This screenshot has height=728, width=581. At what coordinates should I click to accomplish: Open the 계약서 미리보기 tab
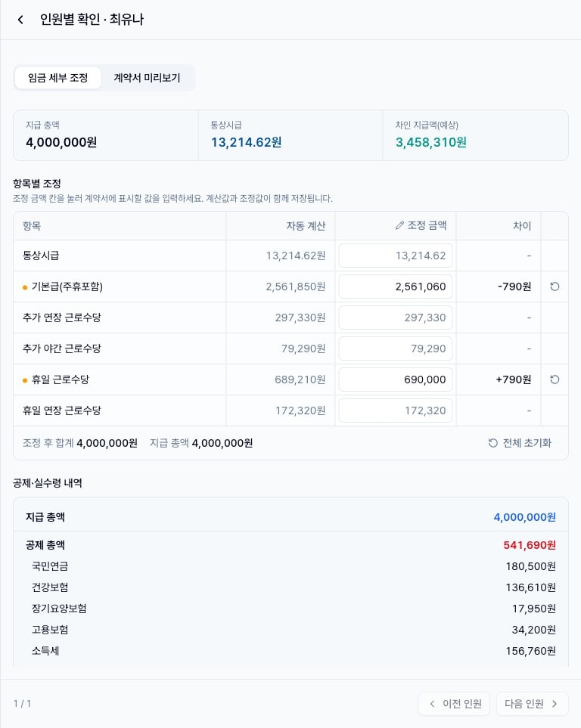147,78
